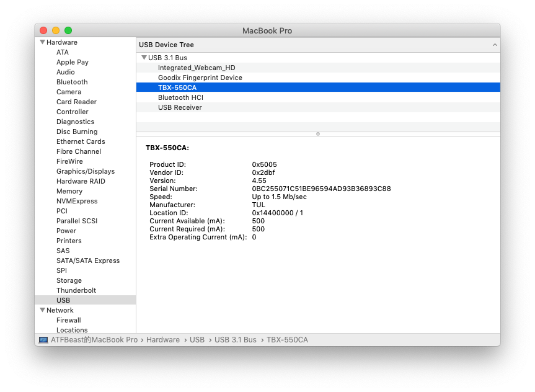
Task: Select Locations under Network
Action: point(72,330)
